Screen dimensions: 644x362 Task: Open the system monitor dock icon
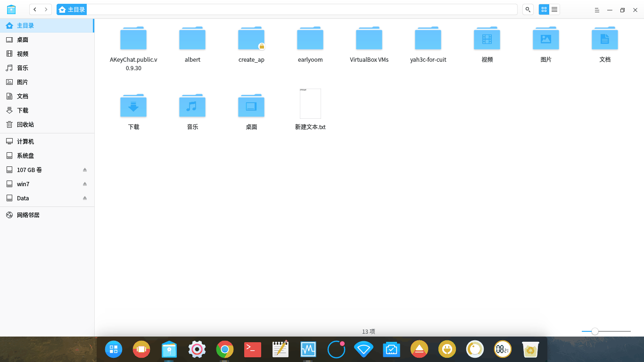(308, 349)
